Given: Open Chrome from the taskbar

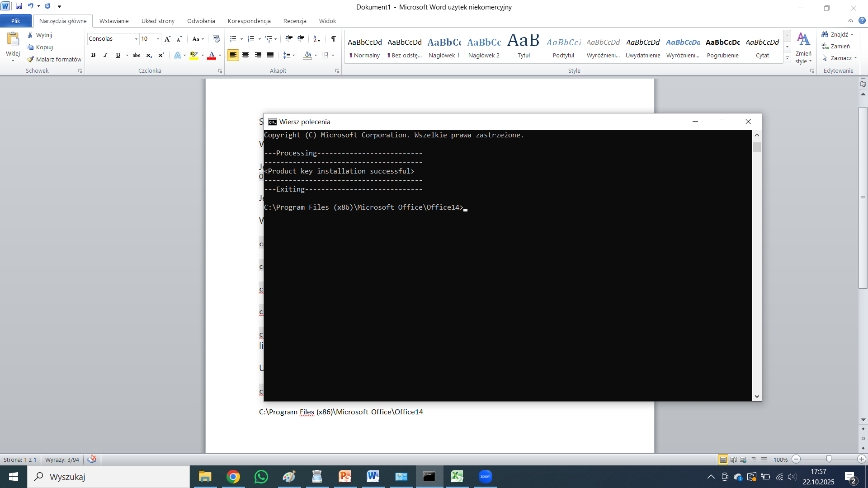Looking at the screenshot, I should click(233, 477).
